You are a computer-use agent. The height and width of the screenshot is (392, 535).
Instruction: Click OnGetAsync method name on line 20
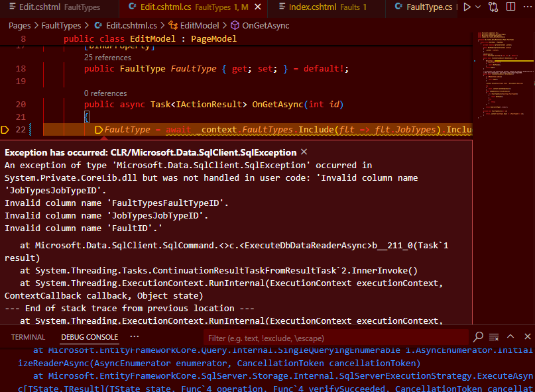(x=277, y=105)
